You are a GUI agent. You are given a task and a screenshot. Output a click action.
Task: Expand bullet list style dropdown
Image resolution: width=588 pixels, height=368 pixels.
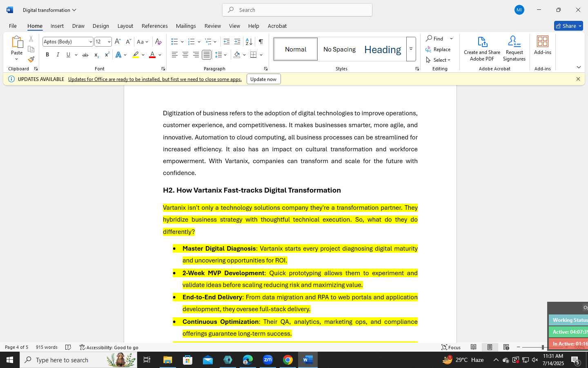pos(182,42)
